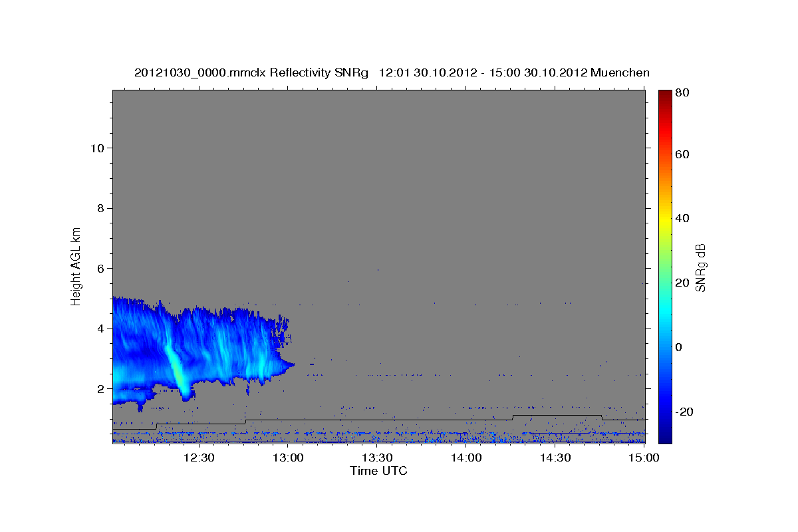Viewport: 798px width, 532px height.
Task: Click the colorbar value 60
Action: click(683, 154)
